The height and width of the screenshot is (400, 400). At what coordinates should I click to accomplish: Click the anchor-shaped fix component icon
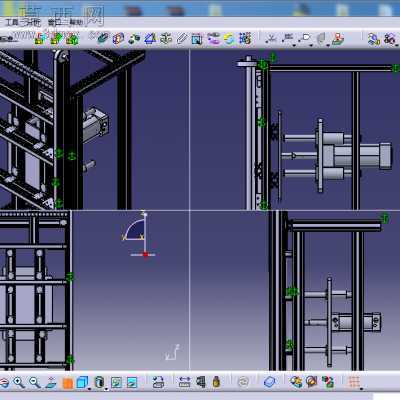(x=166, y=39)
